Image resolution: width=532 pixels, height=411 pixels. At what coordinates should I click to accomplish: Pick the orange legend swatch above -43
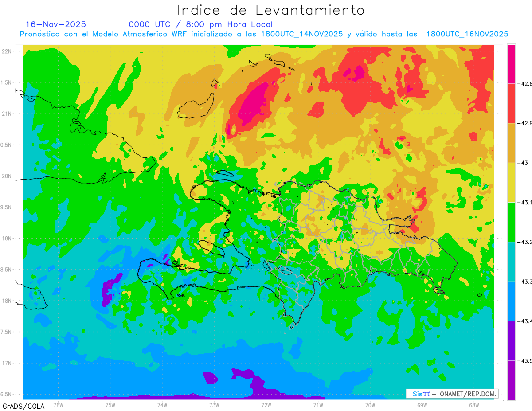pos(511,143)
